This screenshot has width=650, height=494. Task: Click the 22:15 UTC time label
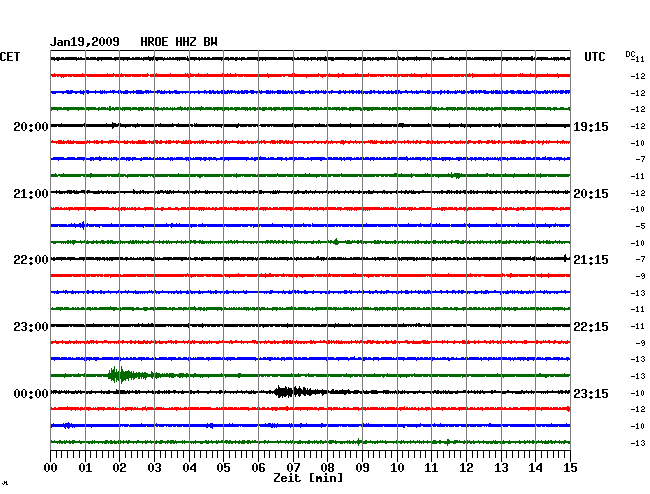(591, 327)
